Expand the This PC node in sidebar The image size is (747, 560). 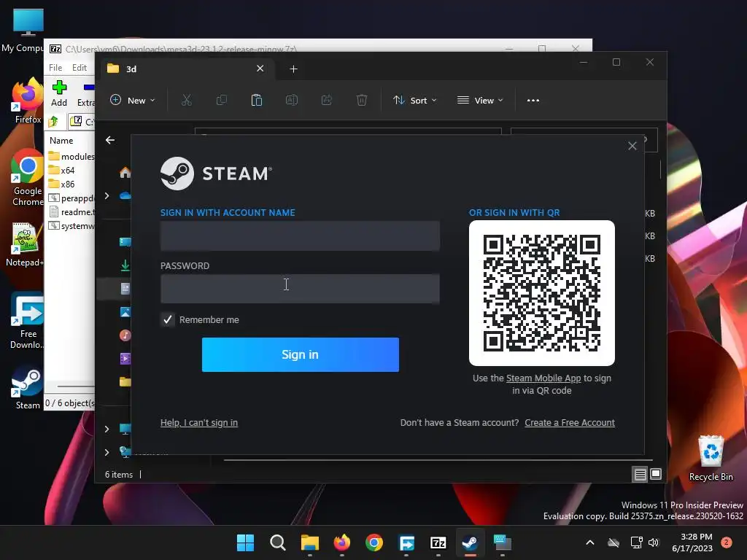tap(107, 429)
